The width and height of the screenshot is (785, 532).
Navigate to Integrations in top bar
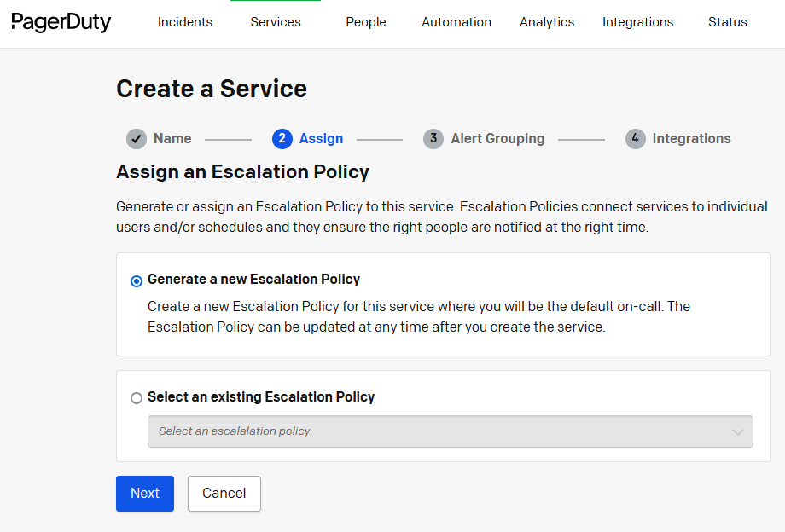point(637,22)
